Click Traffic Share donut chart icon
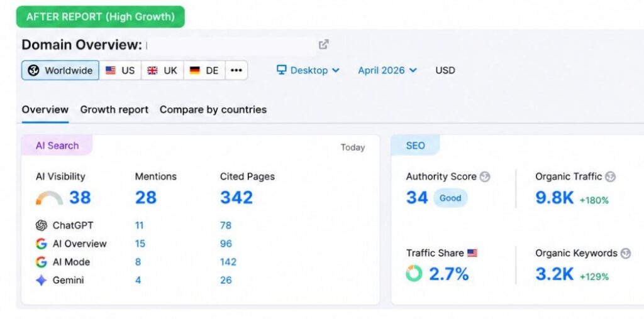644x319 pixels. coord(414,274)
